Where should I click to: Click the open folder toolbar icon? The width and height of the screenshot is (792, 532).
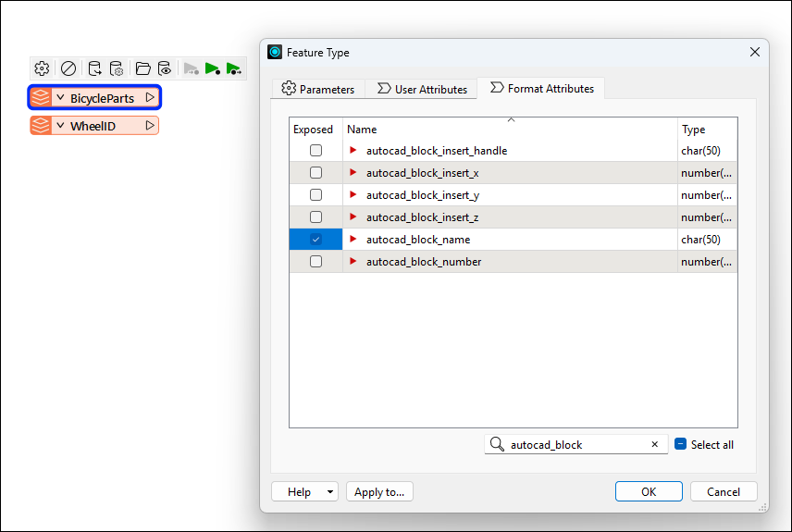(142, 68)
